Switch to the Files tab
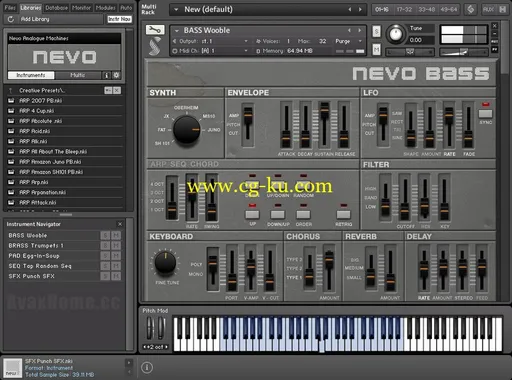The image size is (512, 380). click(10, 8)
